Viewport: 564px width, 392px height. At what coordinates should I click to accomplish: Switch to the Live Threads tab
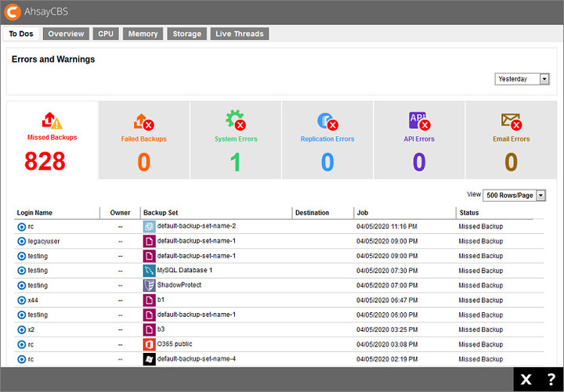click(x=240, y=34)
